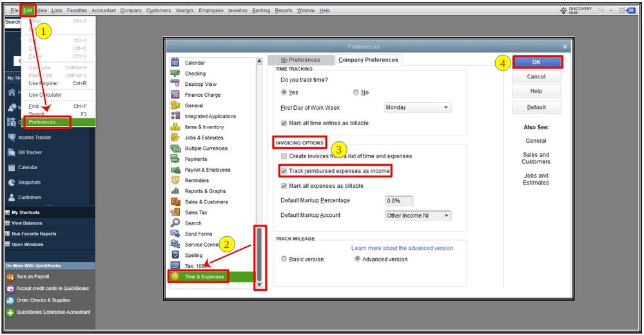Image resolution: width=644 pixels, height=335 pixels.
Task: Click Run Favorite Reports in sidebar
Action: tap(34, 234)
